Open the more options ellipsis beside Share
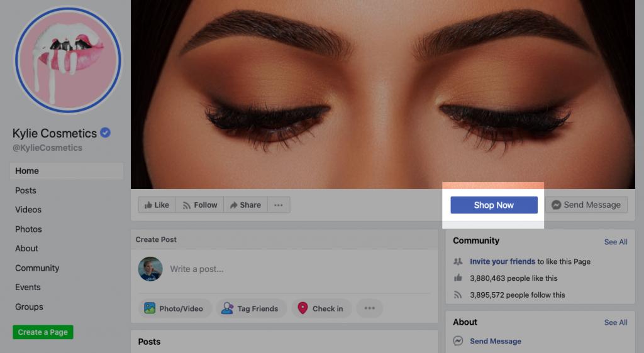The height and width of the screenshot is (353, 644). click(x=279, y=205)
